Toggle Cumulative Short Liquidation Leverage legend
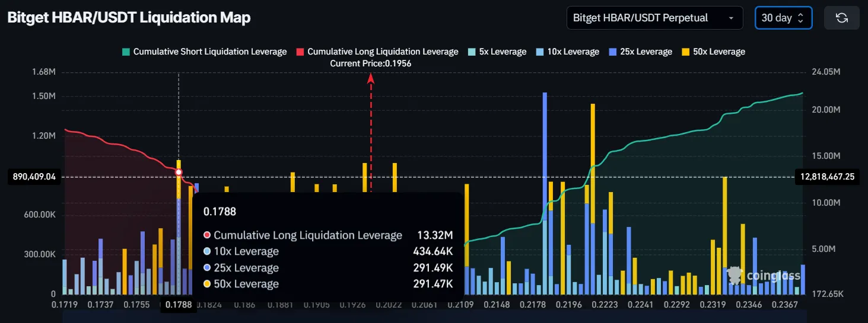This screenshot has width=868, height=323. [x=205, y=52]
